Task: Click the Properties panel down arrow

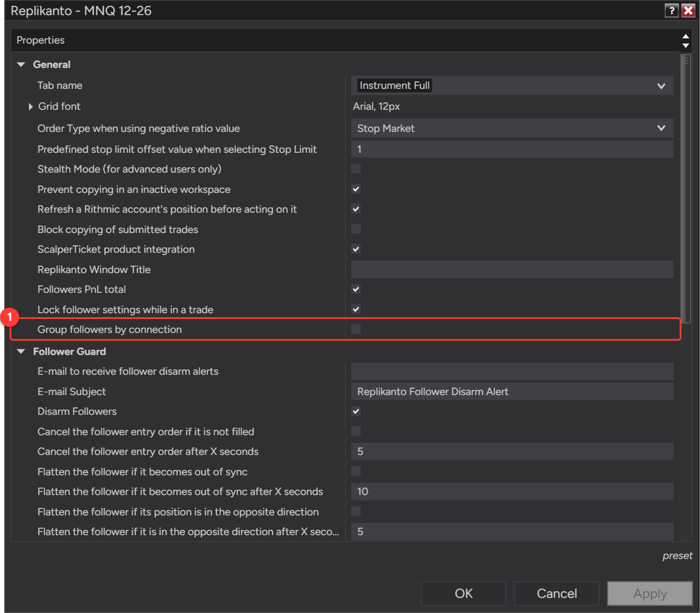Action: click(x=685, y=45)
